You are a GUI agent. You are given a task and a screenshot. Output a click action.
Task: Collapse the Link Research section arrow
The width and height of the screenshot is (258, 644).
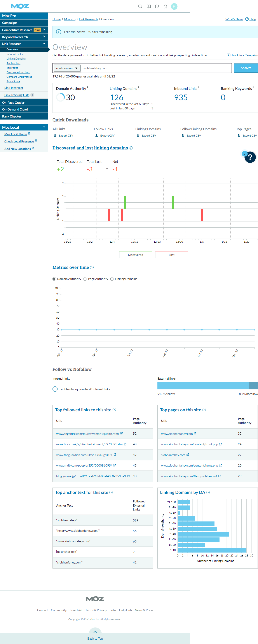coord(44,44)
